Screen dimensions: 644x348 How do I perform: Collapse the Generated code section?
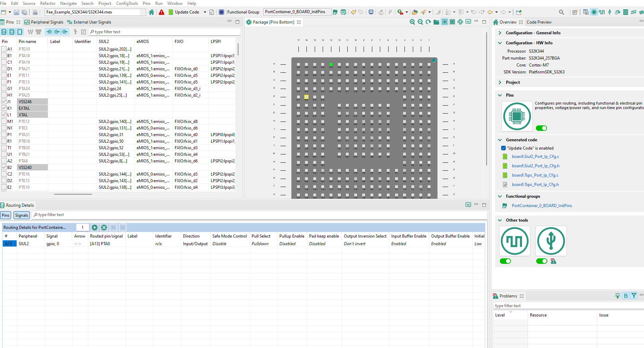point(500,140)
